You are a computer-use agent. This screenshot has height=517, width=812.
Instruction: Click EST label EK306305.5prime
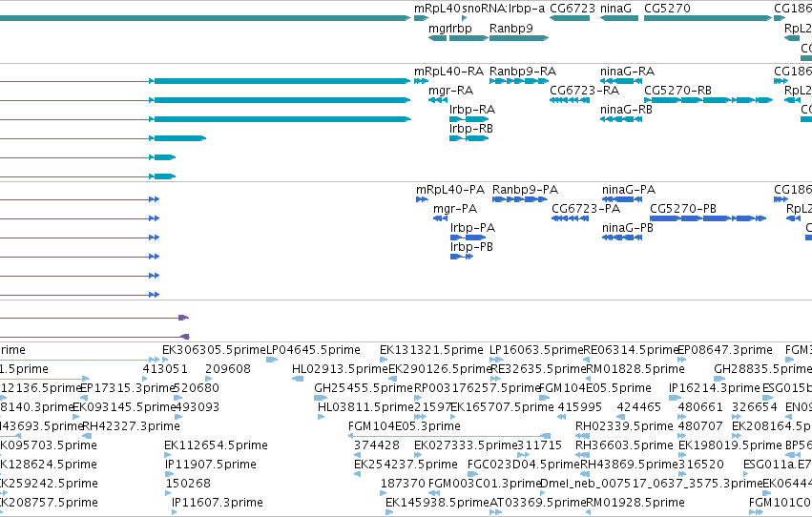(x=214, y=350)
